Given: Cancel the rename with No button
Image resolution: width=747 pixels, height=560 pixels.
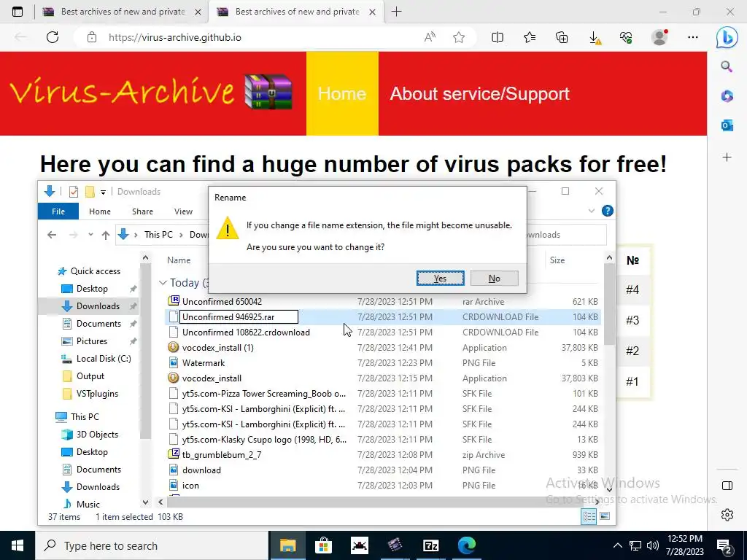Looking at the screenshot, I should [494, 278].
